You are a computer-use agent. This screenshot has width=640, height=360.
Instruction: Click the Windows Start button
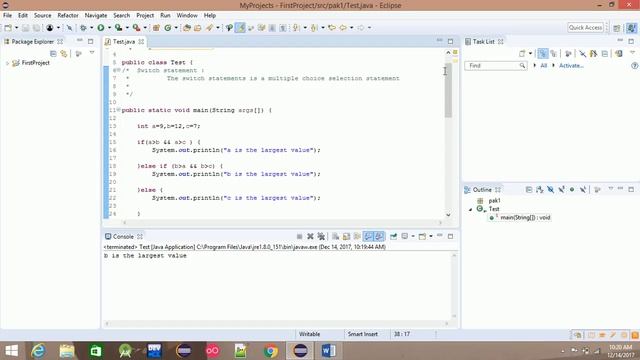[x=11, y=351]
